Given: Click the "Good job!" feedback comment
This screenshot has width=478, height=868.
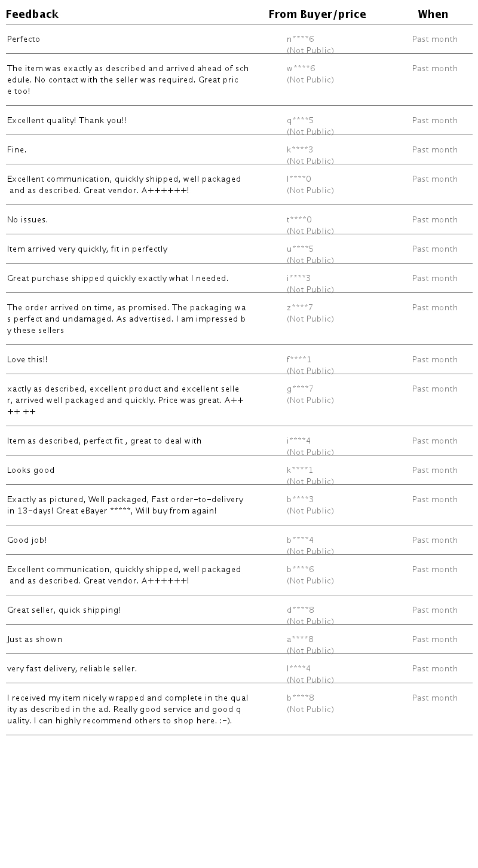Looking at the screenshot, I should point(27,540).
